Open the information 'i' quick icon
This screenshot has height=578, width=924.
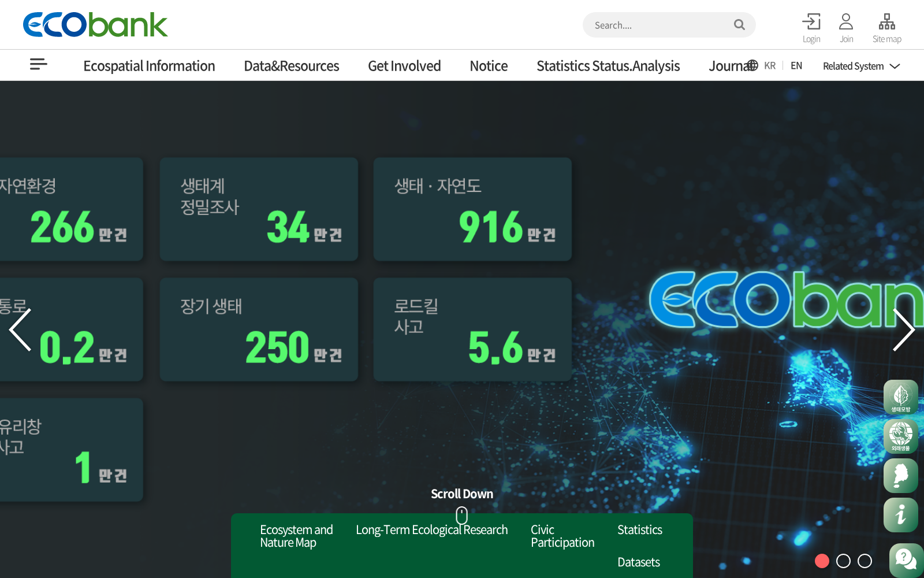pos(901,515)
